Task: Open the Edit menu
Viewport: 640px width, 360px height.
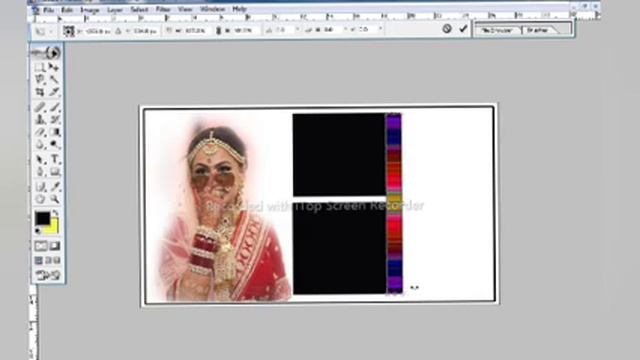Action: 67,9
